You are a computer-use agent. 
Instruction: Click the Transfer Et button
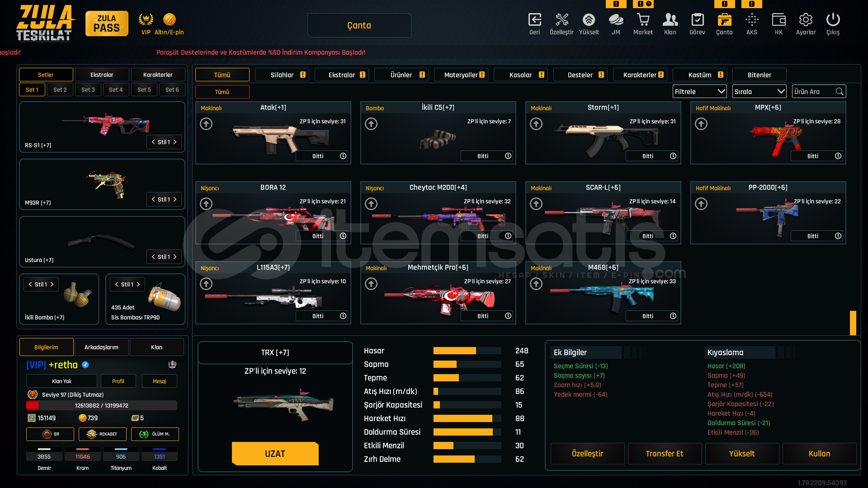tap(664, 454)
